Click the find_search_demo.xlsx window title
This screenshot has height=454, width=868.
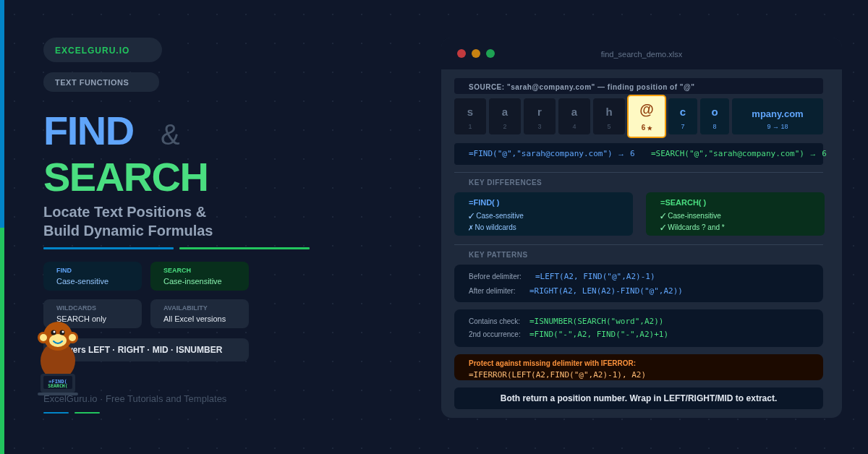click(641, 54)
